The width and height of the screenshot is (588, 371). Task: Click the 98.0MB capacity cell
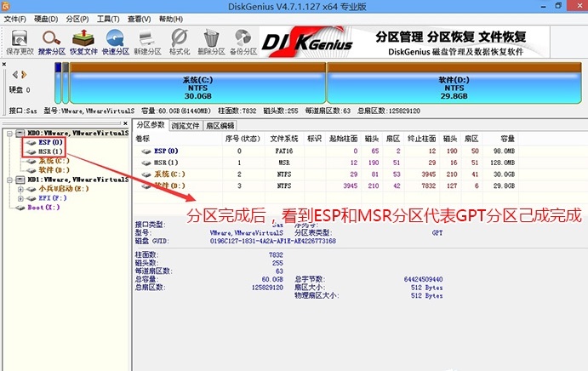tap(504, 151)
